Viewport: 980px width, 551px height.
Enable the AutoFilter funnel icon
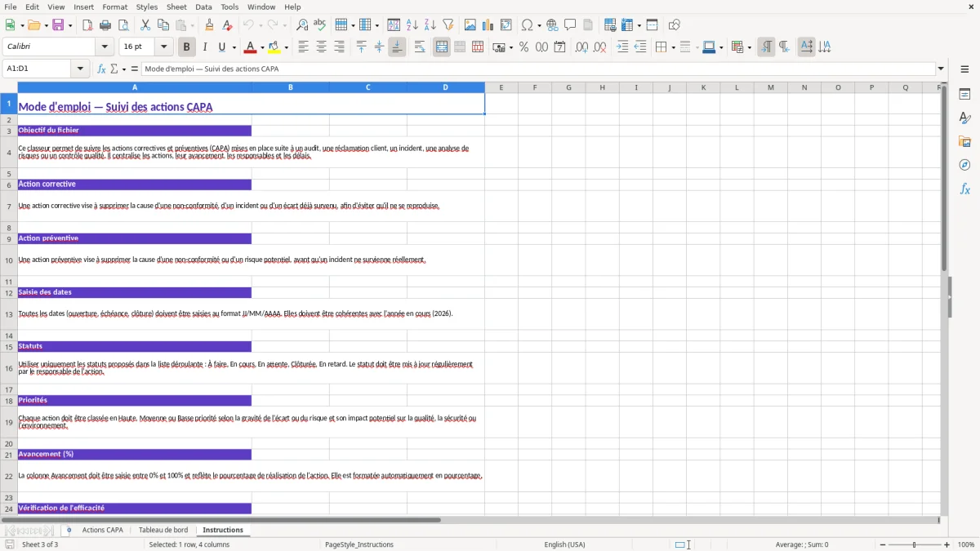click(448, 25)
